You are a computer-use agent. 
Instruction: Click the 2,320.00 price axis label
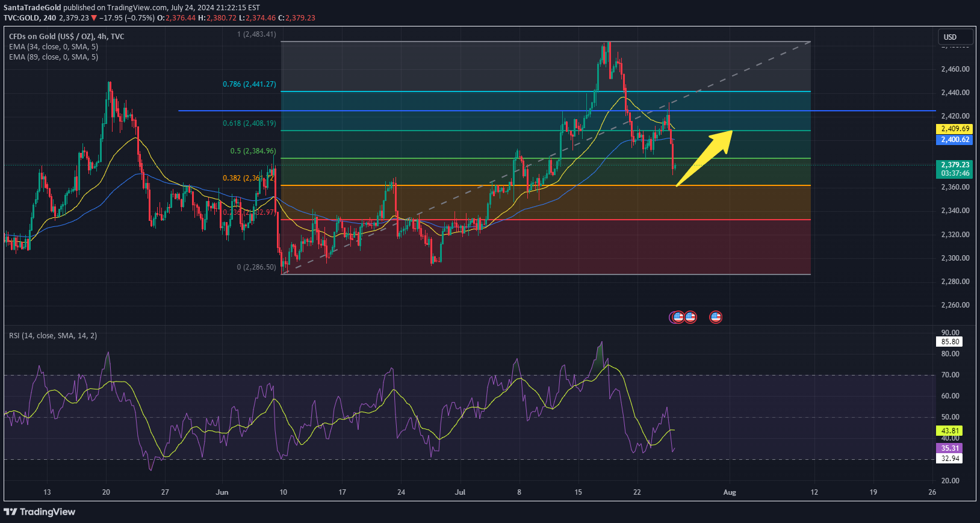[x=955, y=235]
